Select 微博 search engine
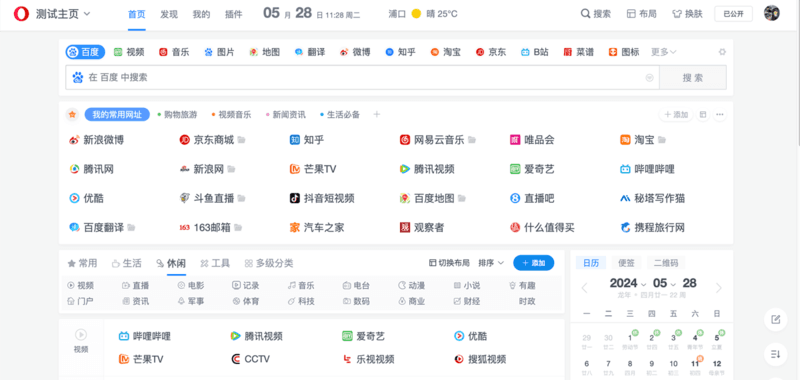Image resolution: width=800 pixels, height=380 pixels. click(x=355, y=52)
